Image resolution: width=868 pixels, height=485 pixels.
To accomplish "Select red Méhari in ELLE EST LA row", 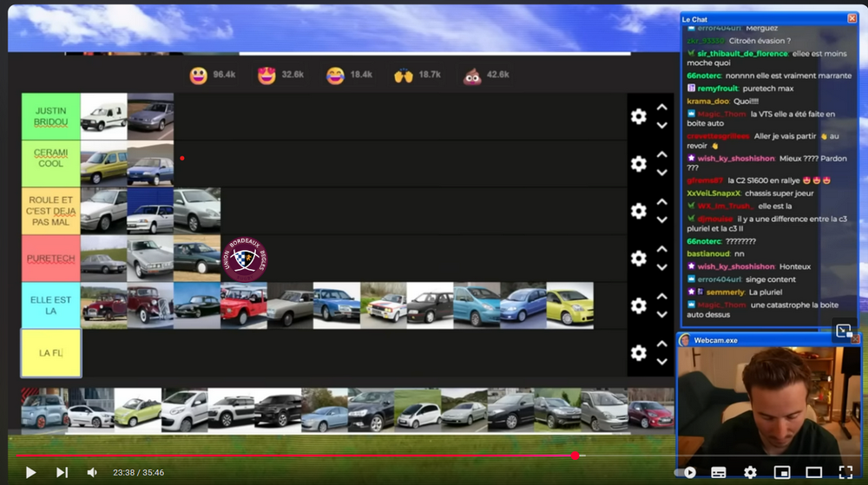I will pyautogui.click(x=244, y=305).
